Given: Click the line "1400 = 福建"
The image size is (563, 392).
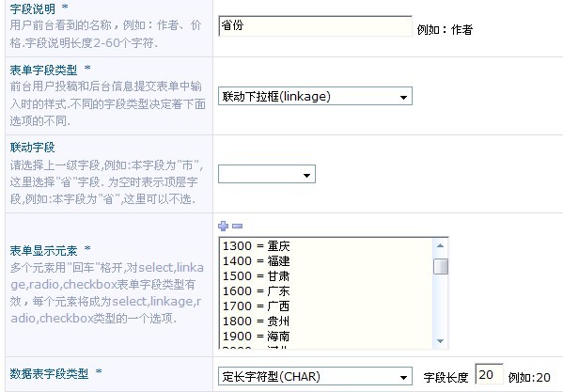Looking at the screenshot, I should pyautogui.click(x=256, y=261).
